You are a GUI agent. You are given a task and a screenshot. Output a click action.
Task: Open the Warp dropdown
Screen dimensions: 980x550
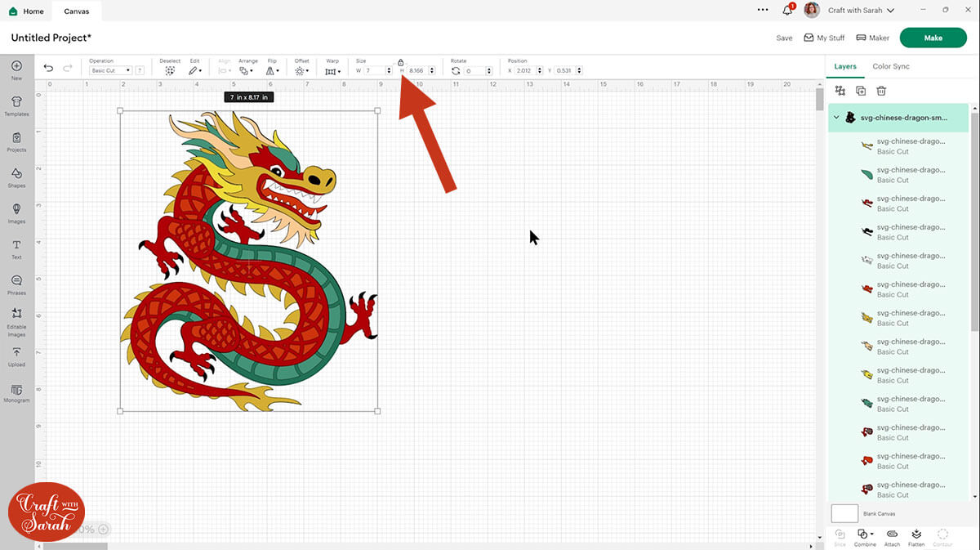point(332,71)
